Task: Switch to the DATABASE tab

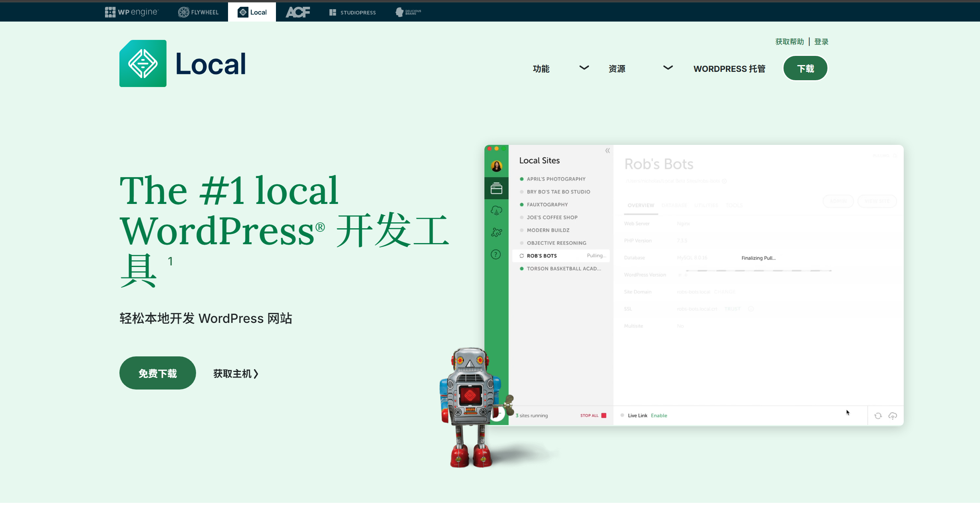Action: (x=674, y=206)
